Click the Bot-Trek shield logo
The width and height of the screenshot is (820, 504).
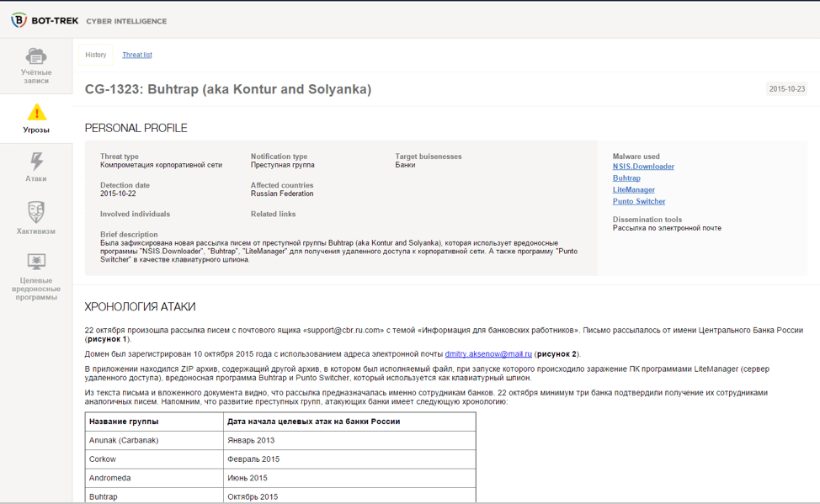tap(19, 20)
